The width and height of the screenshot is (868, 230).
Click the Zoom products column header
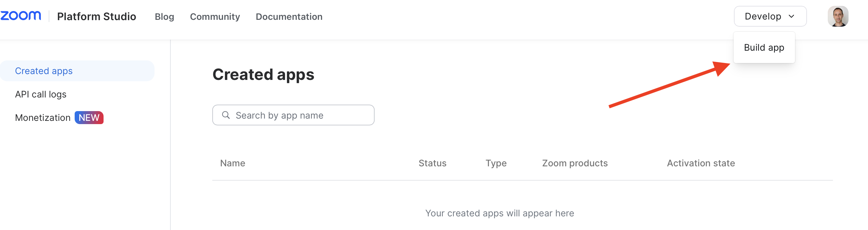pos(575,163)
